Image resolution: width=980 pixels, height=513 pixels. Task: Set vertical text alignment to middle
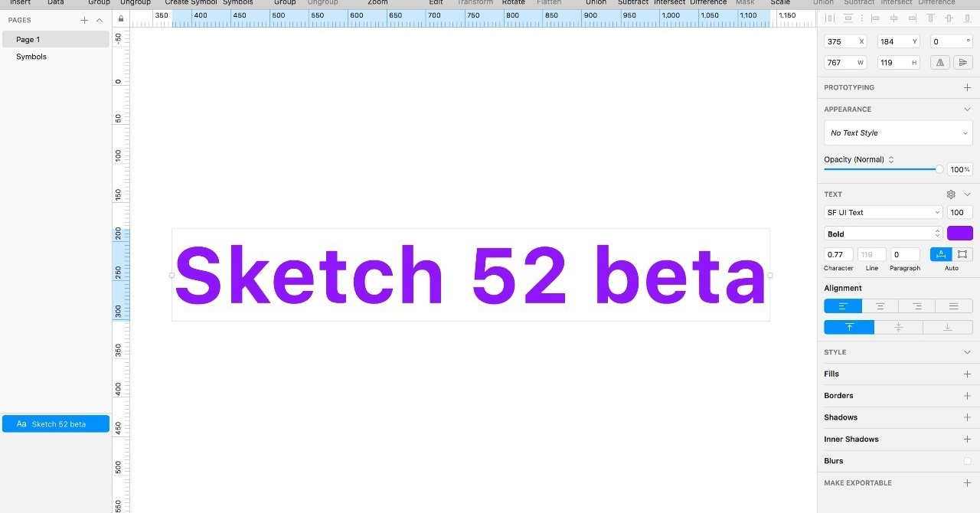pyautogui.click(x=899, y=328)
